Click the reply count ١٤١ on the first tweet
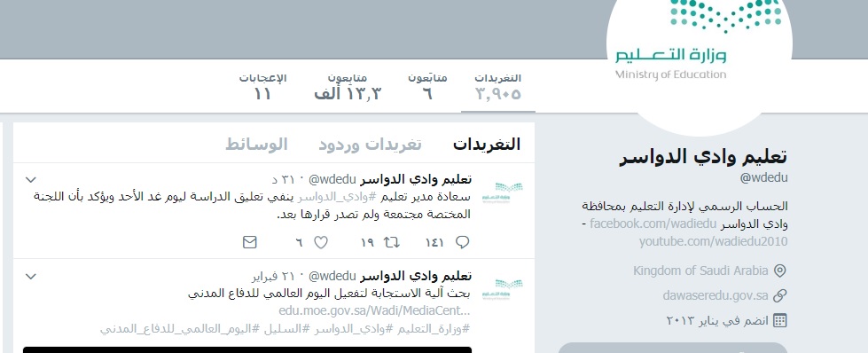This screenshot has width=868, height=353. point(434,243)
